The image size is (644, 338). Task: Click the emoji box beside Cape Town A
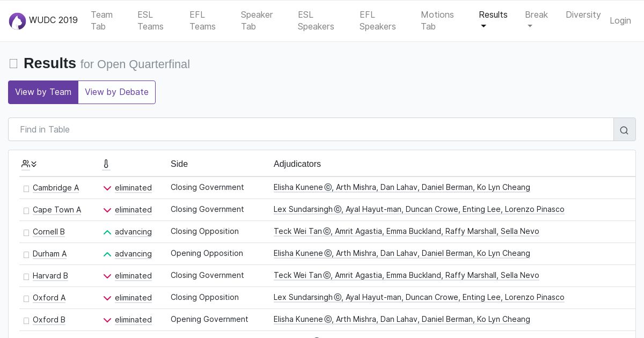point(26,211)
